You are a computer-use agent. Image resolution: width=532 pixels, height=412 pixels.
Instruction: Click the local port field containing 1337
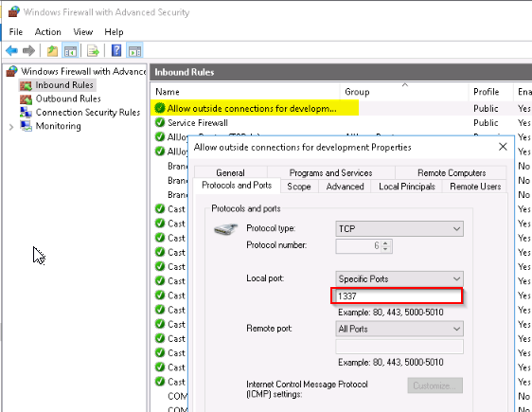tap(397, 296)
